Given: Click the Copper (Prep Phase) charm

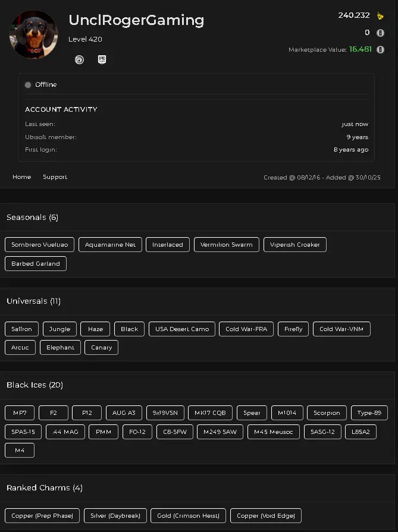Looking at the screenshot, I should [x=42, y=516].
